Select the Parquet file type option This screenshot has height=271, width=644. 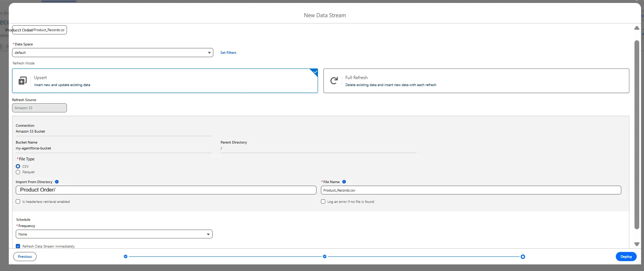coord(18,172)
